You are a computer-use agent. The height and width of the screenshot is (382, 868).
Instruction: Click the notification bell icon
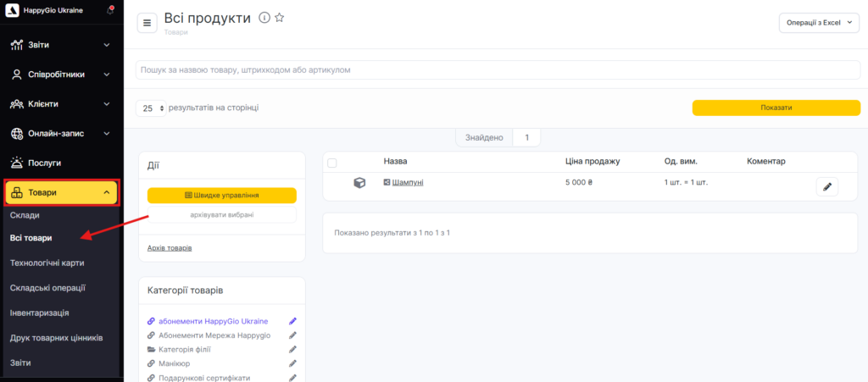[x=110, y=11]
